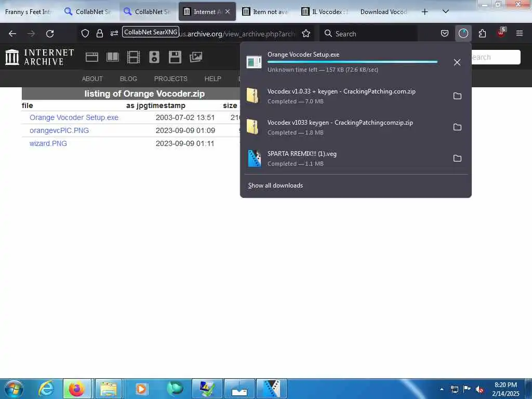Download Orange Vocoder Setup.exe link

(74, 117)
